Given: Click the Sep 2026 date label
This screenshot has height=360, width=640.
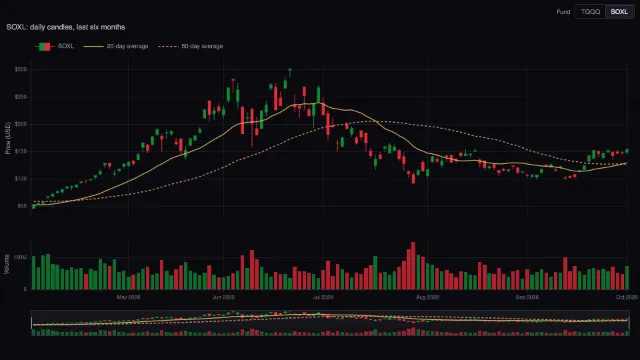Looking at the screenshot, I should pyautogui.click(x=527, y=297).
